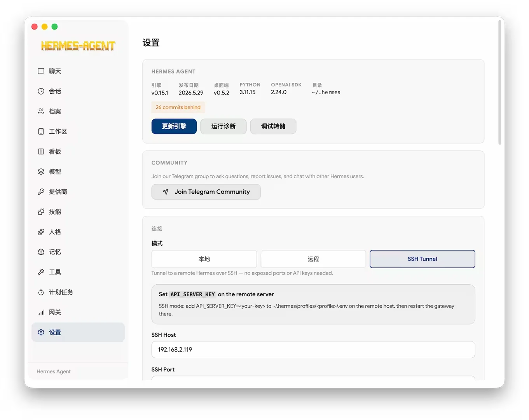Open the key icon for 提供商
The image size is (529, 420).
point(41,192)
